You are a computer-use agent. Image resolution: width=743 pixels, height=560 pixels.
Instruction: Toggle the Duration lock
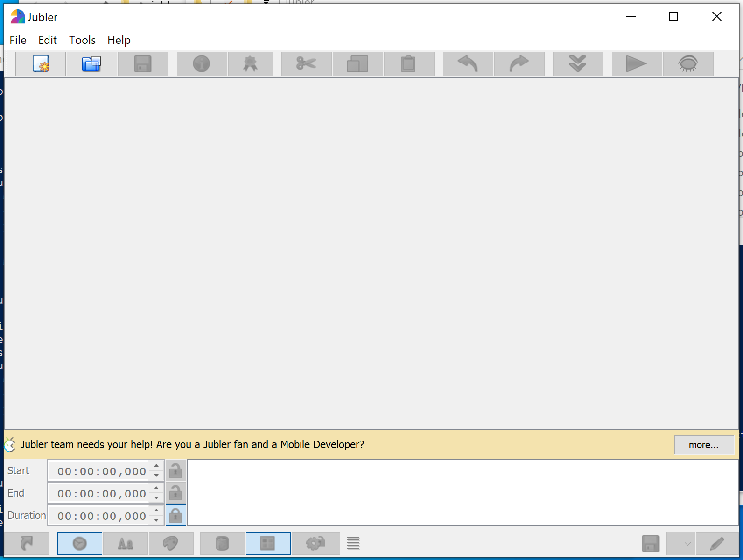coord(175,515)
